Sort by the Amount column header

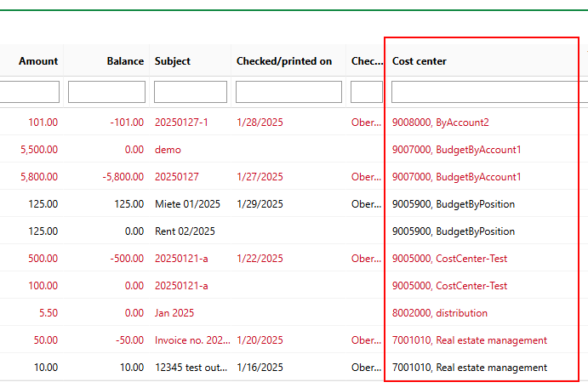click(x=38, y=61)
